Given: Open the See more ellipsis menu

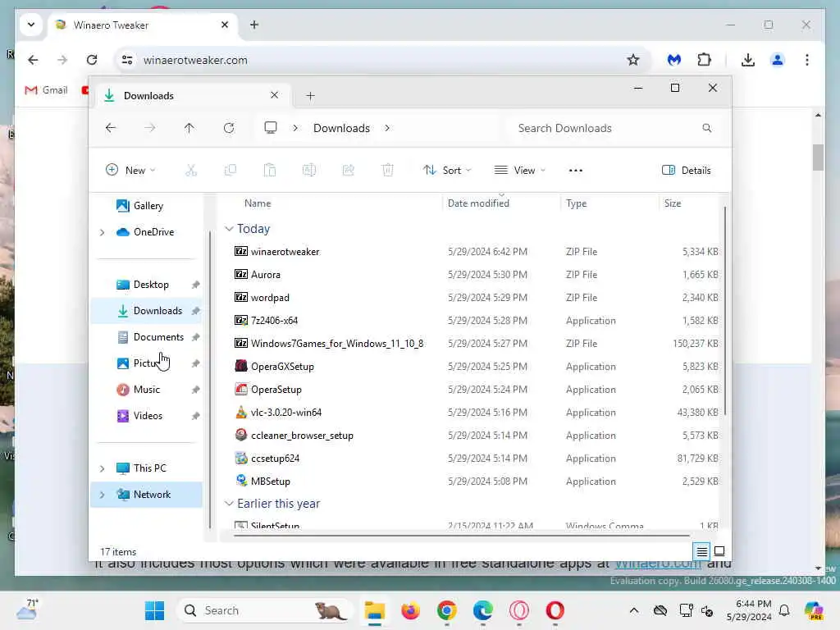Looking at the screenshot, I should pos(575,171).
